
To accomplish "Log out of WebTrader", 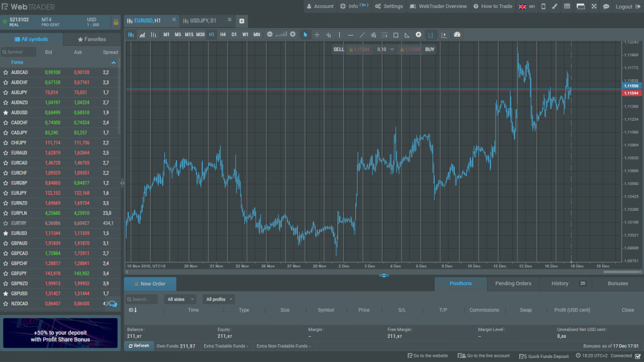I will point(628,6).
